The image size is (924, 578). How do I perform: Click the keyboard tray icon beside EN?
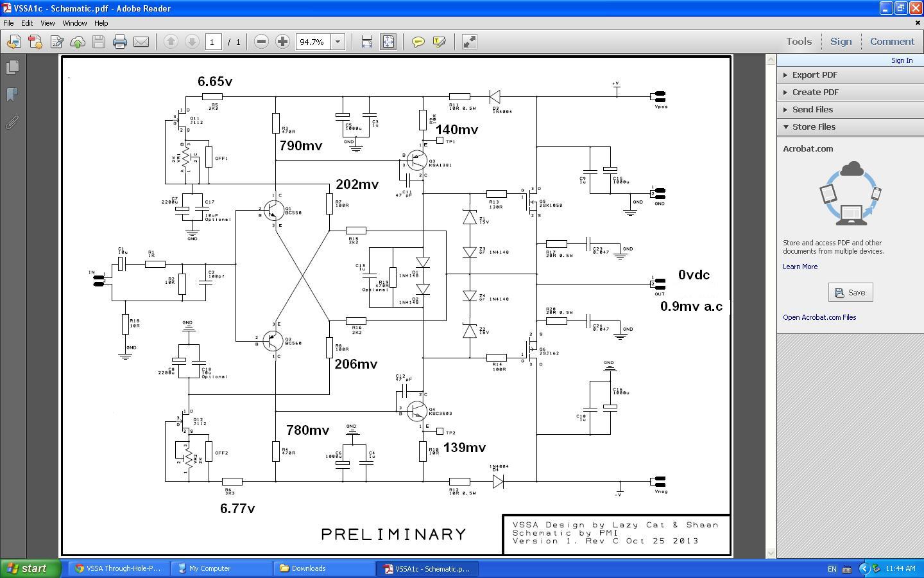click(846, 569)
